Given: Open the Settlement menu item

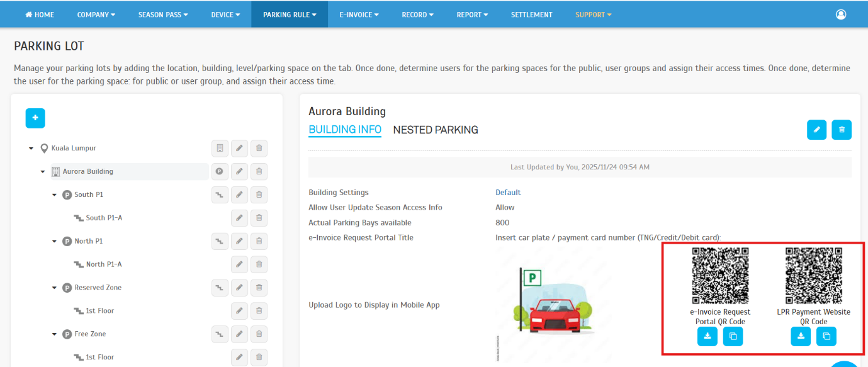Looking at the screenshot, I should coord(531,14).
